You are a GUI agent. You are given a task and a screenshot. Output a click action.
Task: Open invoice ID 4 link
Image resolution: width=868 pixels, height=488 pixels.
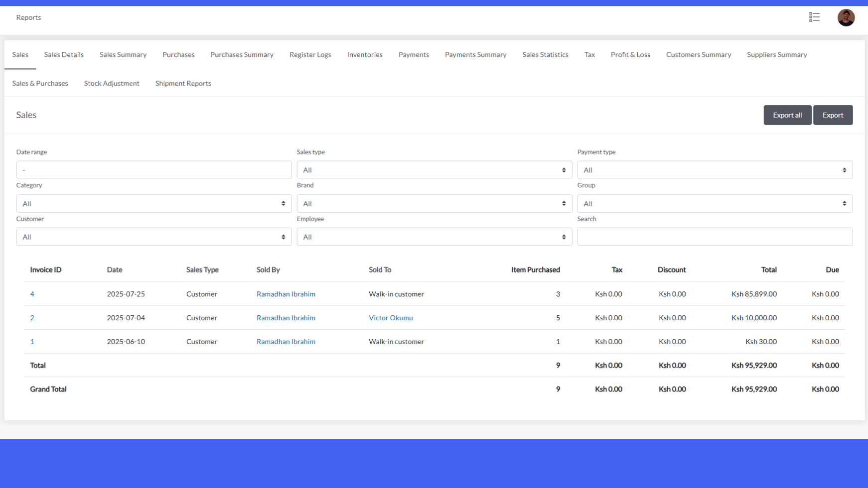coord(32,294)
